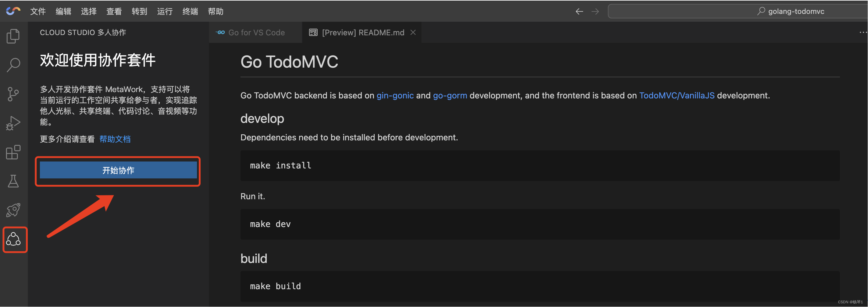
Task: Open the 终端 menu
Action: [190, 12]
